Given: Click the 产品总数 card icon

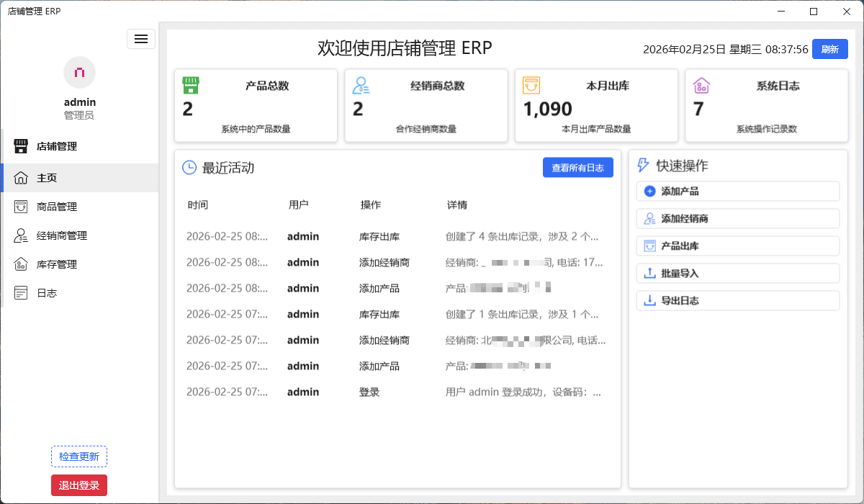Looking at the screenshot, I should (x=189, y=85).
